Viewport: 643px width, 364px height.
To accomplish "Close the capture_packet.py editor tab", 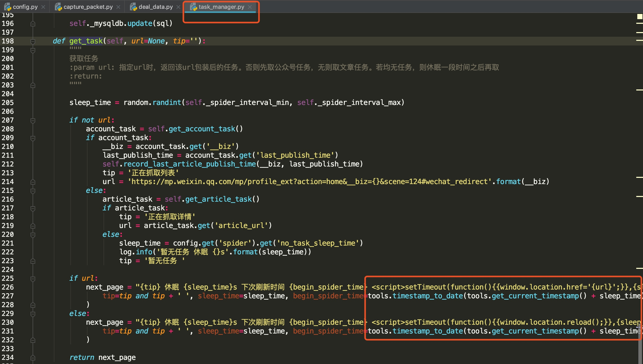I will click(118, 7).
